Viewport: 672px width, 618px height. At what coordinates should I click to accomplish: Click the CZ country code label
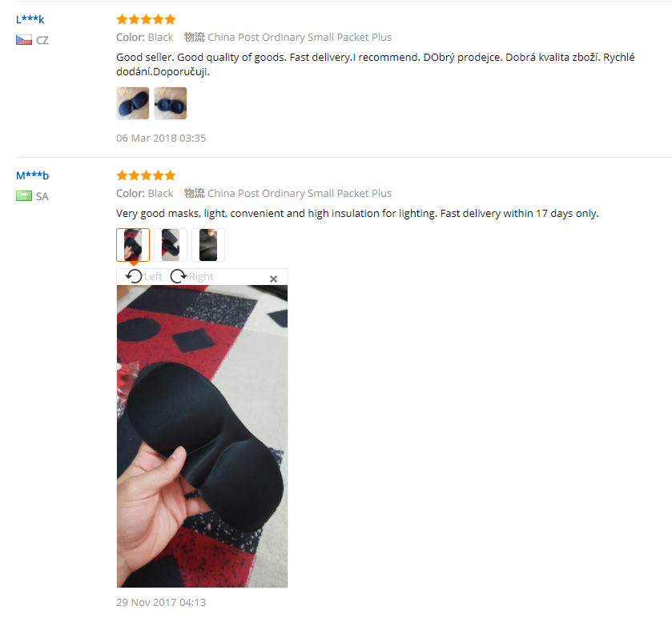(x=42, y=40)
